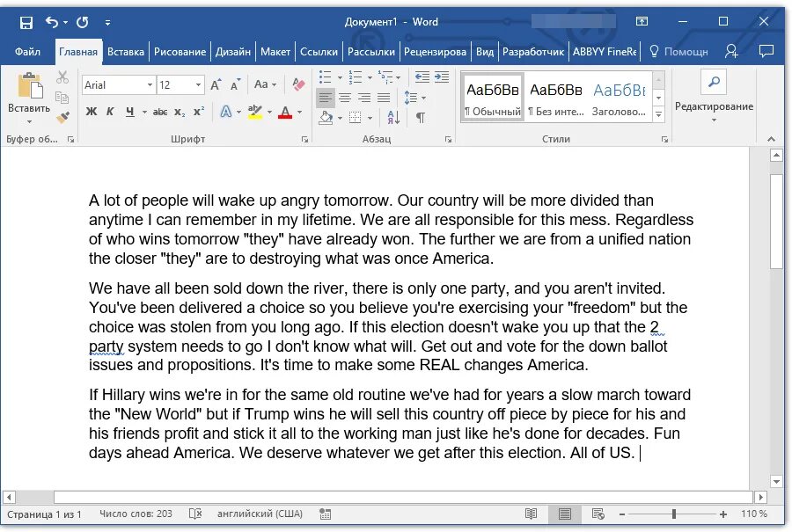Zoom out with the minus button
Viewport: 792px width, 532px height.
pyautogui.click(x=622, y=514)
